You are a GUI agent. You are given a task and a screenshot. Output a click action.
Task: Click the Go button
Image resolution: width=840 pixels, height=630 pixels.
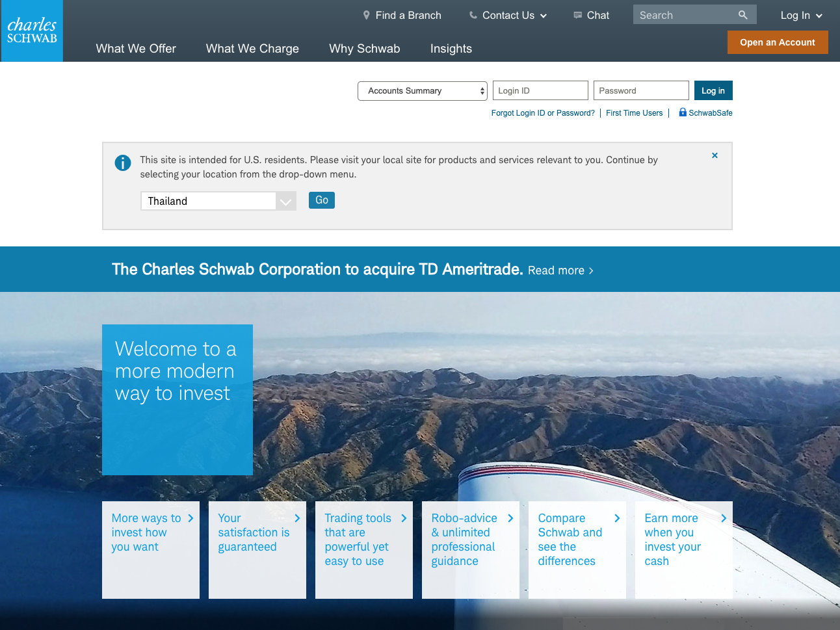tap(322, 200)
